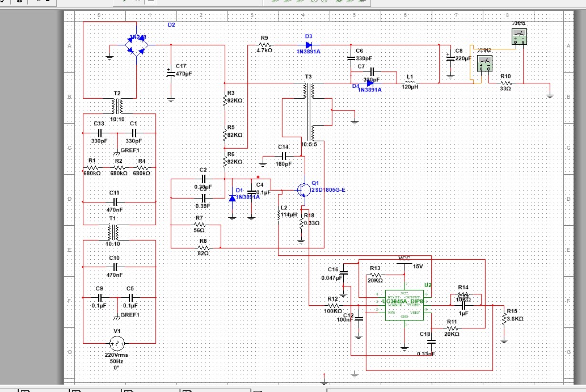Screen dimensions: 586x392
Task: Select transformer T1 above capacitor C10
Action: pos(117,232)
